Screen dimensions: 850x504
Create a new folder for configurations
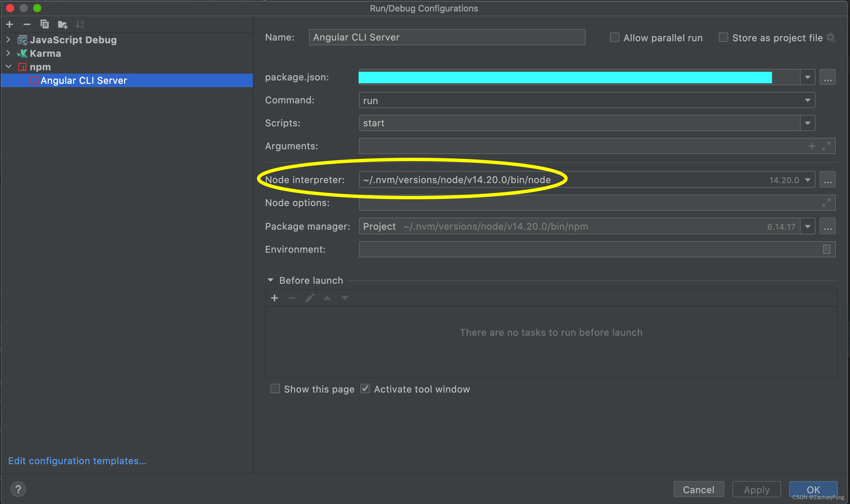63,24
